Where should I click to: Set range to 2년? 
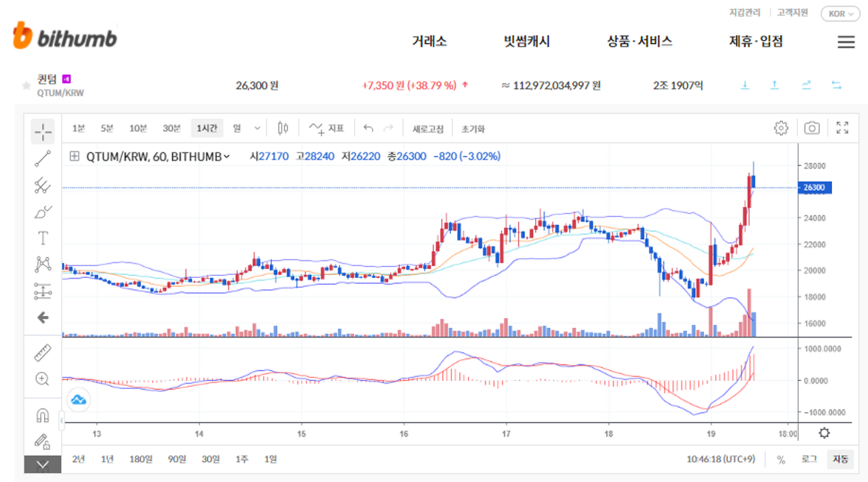tap(79, 460)
